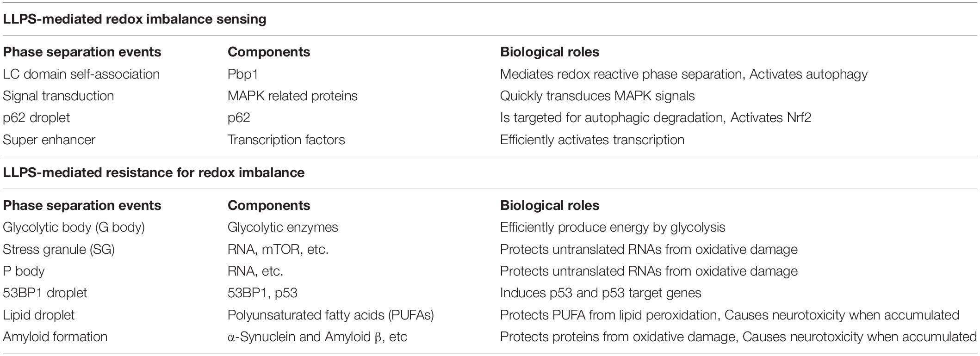
Task: Select the '53BP1 droplet' row label
Action: [x=45, y=293]
